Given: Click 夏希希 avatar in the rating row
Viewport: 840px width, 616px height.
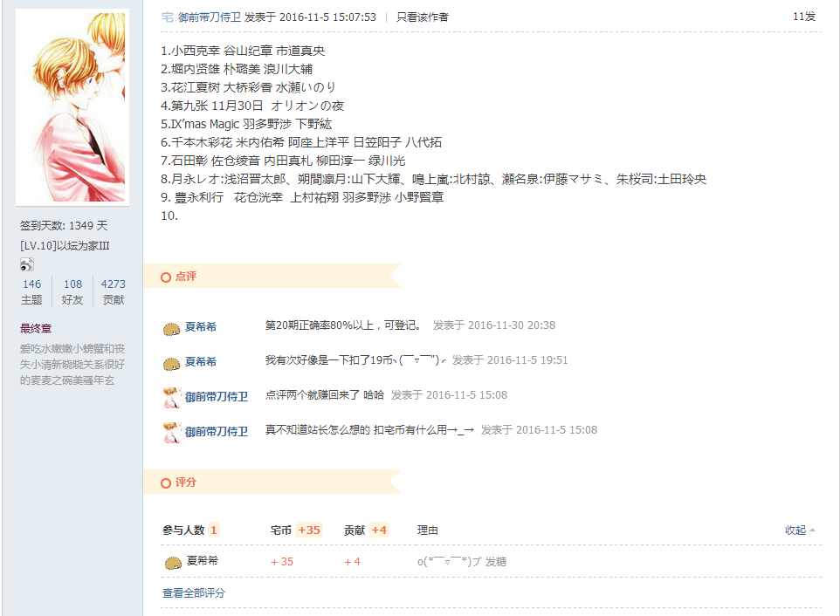Looking at the screenshot, I should click(173, 563).
